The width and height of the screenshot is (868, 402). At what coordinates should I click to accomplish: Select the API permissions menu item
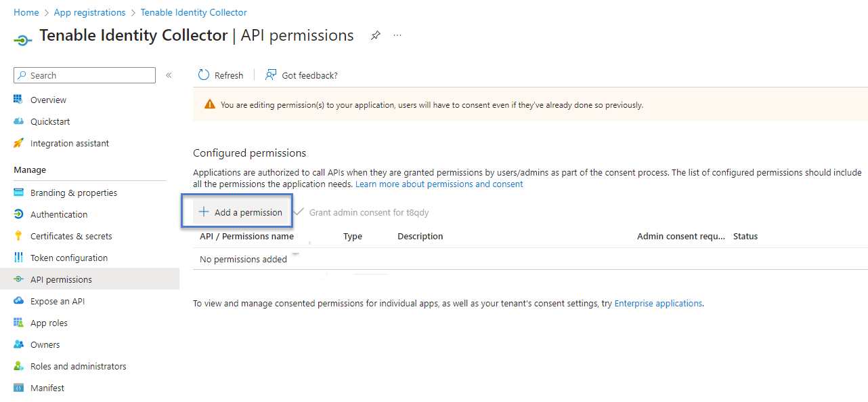click(x=89, y=279)
